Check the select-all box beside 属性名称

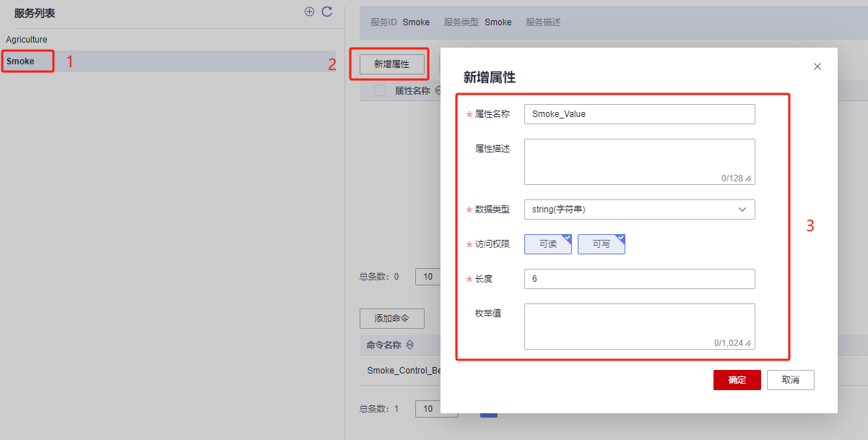pyautogui.click(x=380, y=90)
